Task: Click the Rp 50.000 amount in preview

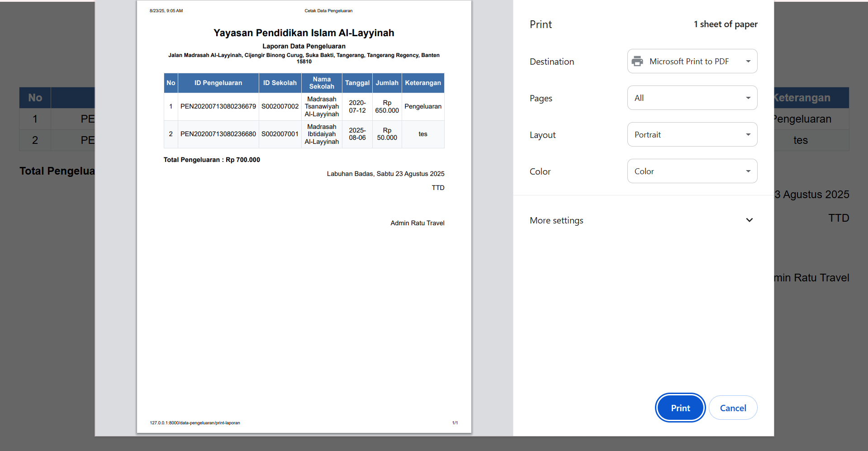Action: [387, 134]
